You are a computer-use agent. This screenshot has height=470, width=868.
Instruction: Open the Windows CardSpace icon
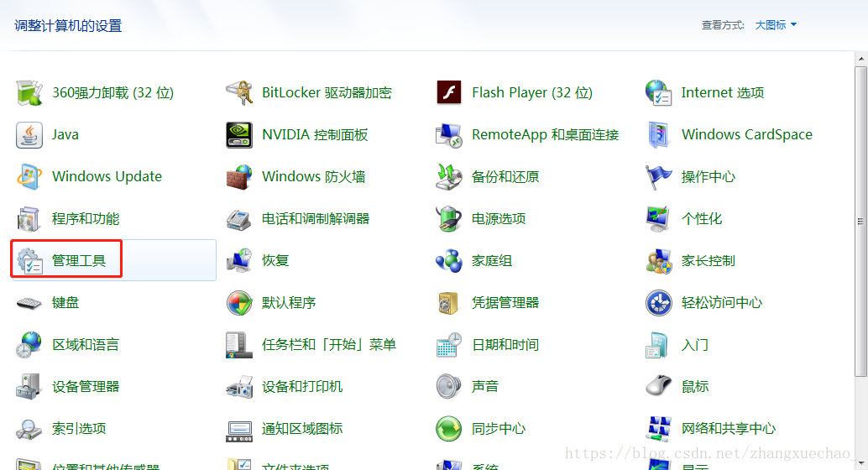(x=659, y=134)
